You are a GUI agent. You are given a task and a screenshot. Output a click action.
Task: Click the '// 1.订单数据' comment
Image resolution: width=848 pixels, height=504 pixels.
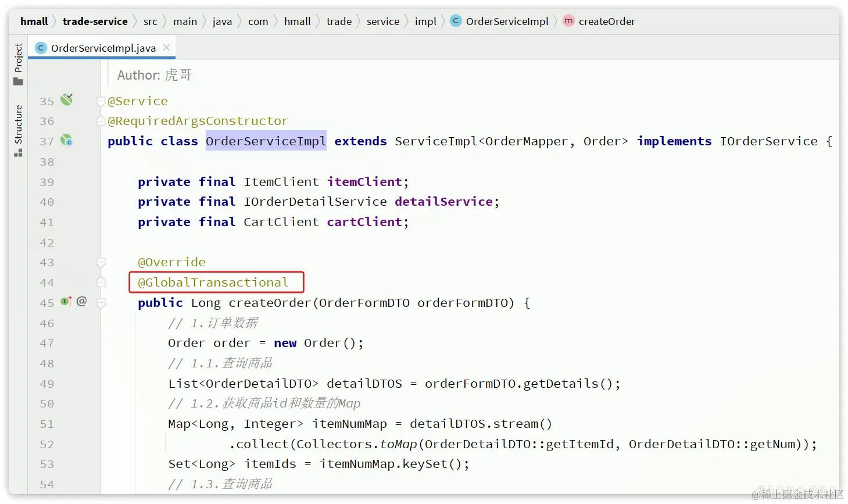[213, 323]
